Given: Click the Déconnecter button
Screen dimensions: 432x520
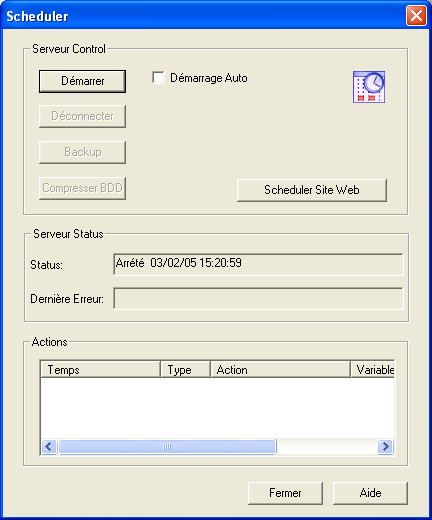Looking at the screenshot, I should (82, 116).
